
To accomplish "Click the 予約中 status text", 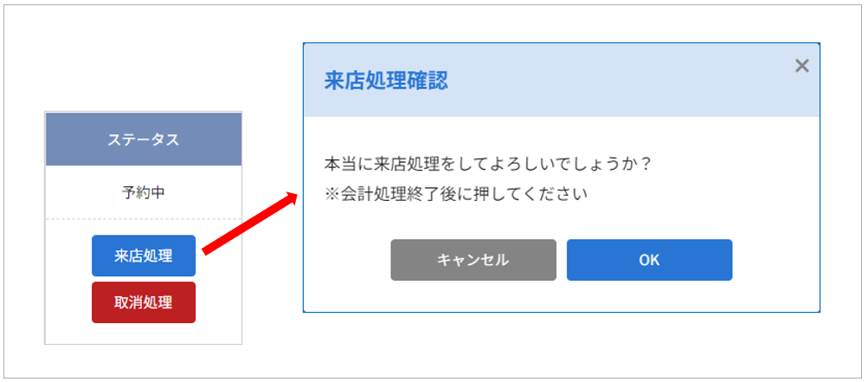I will point(144,193).
